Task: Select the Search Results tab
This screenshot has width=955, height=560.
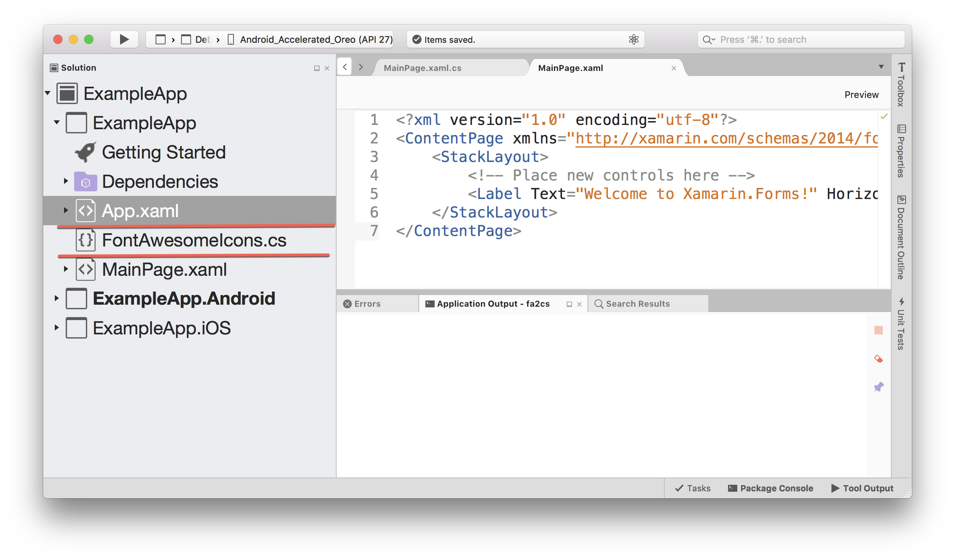Action: (638, 303)
